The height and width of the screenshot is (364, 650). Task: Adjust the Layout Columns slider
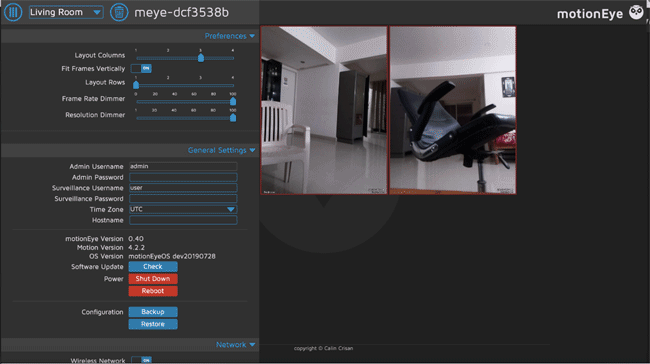pyautogui.click(x=185, y=58)
